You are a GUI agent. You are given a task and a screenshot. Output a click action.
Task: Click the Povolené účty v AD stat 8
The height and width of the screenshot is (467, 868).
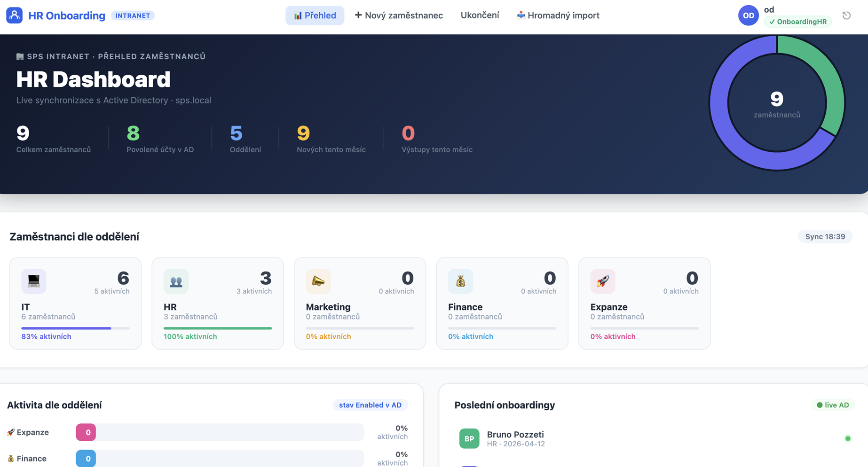pos(160,139)
